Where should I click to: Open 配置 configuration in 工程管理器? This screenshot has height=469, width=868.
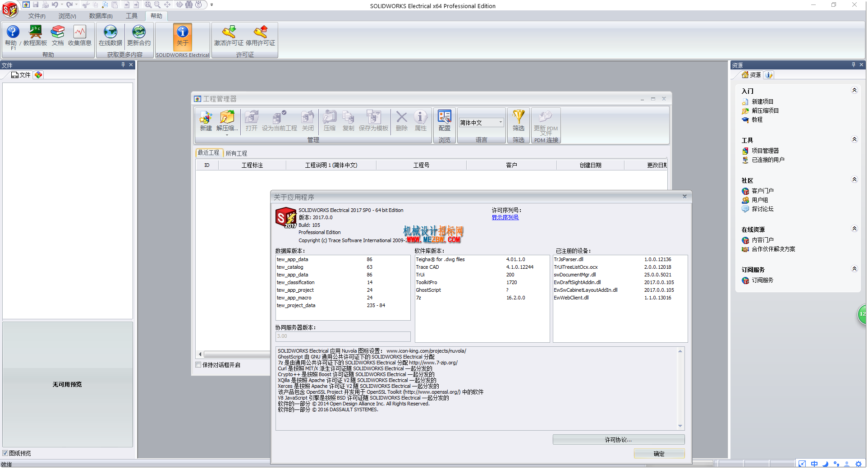coord(445,121)
